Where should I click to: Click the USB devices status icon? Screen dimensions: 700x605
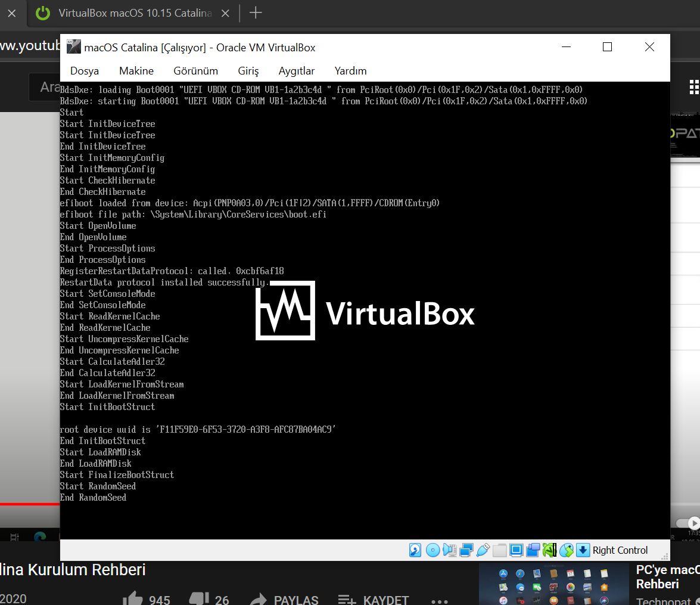(x=483, y=550)
